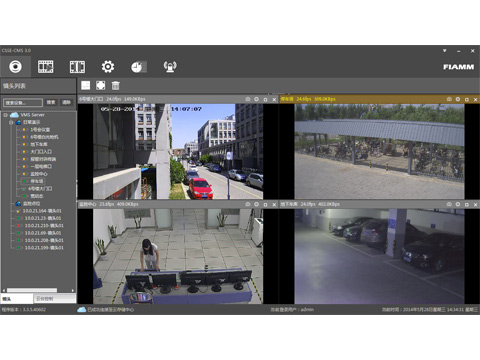The height and width of the screenshot is (360, 480).
Task: Click the search button beside the device field
Action: click(x=51, y=102)
